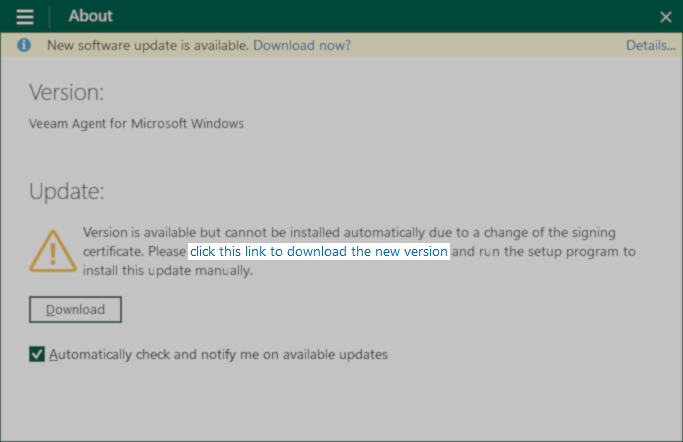Open the 'Details...' link in notification bar
683x442 pixels.
point(651,45)
